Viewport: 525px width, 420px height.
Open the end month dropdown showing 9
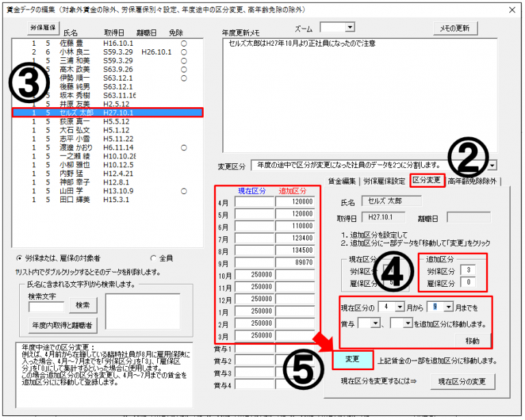click(x=448, y=307)
